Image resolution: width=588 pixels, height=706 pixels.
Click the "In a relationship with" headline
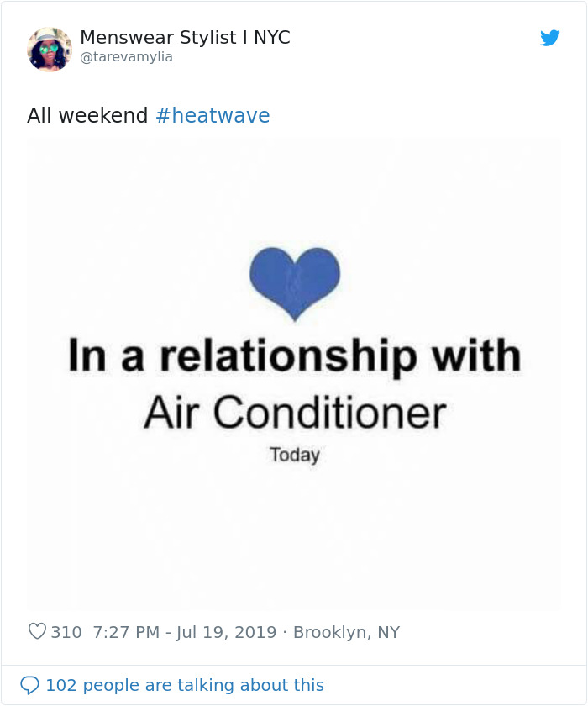(294, 356)
